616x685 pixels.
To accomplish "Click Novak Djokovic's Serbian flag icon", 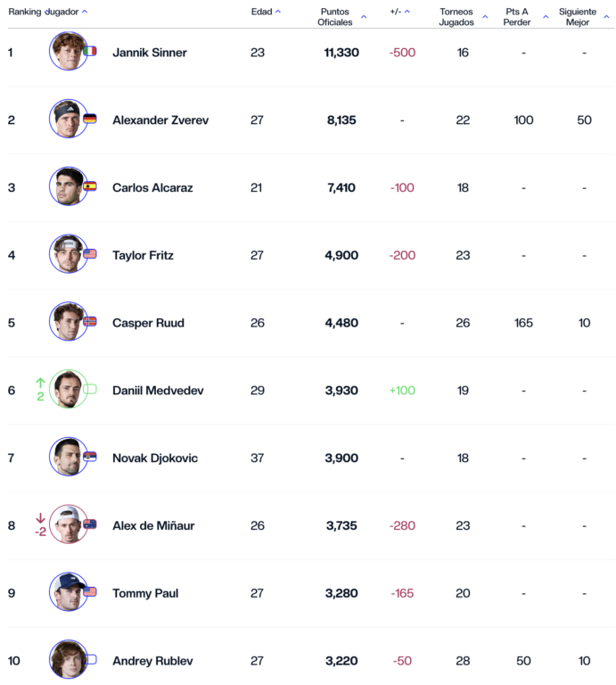I will coord(89,457).
